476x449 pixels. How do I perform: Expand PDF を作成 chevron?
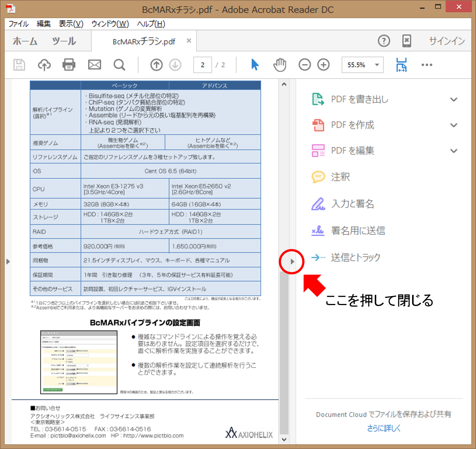[x=454, y=125]
